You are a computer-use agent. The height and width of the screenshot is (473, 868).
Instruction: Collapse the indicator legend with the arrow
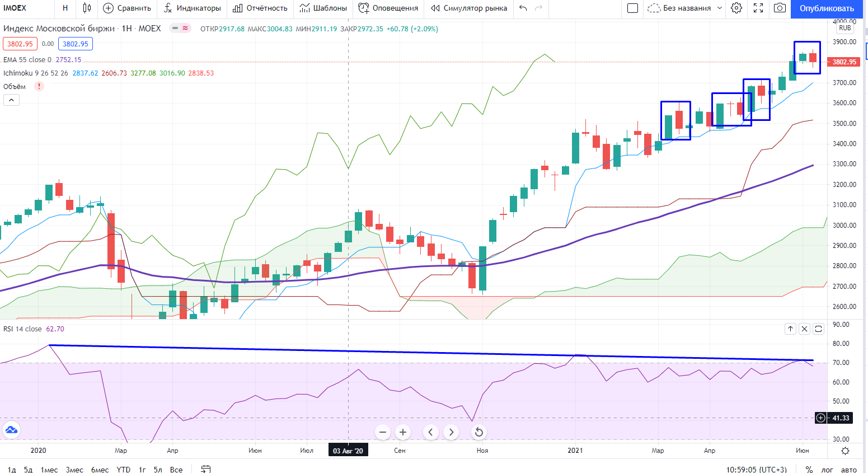click(12, 100)
